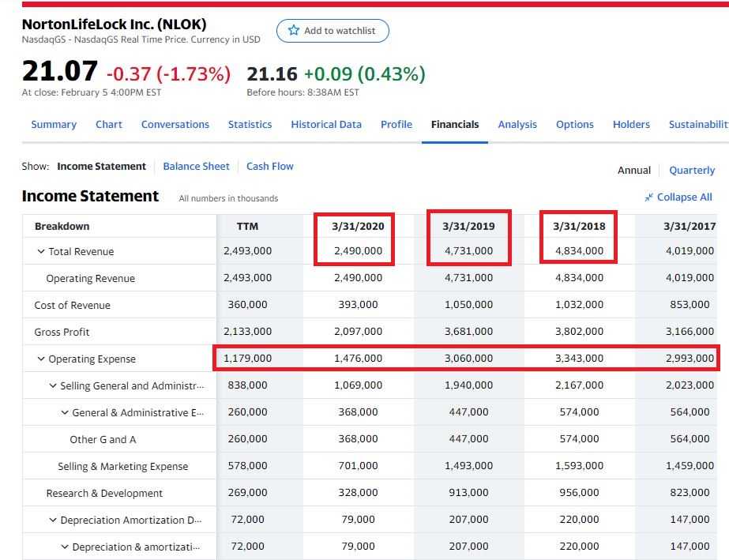Click the Collapse All link
Screen dimensions: 729x560
tap(684, 197)
